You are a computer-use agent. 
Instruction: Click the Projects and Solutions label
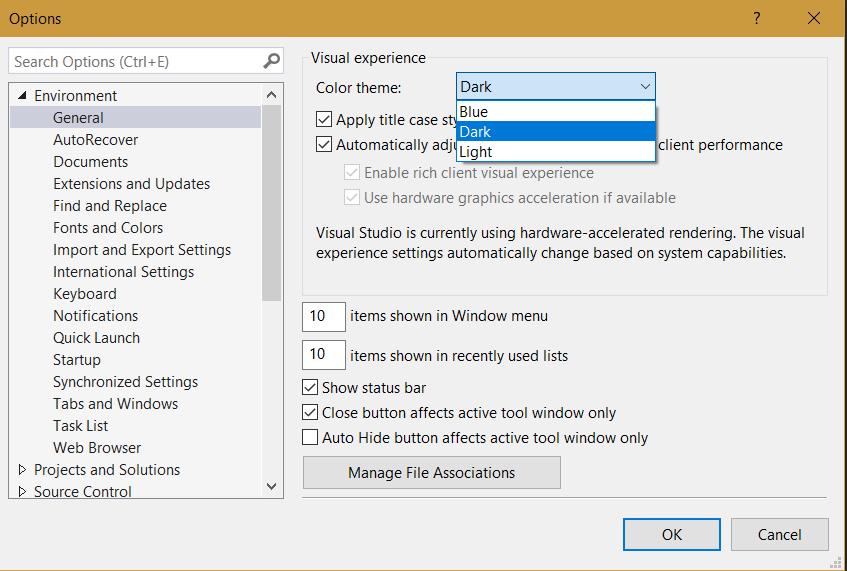coord(107,469)
